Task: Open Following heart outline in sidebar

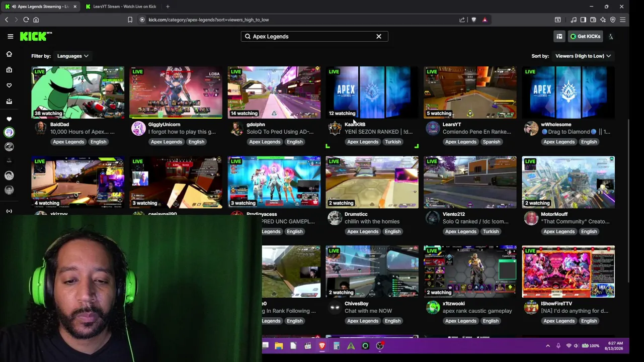Action: (9, 85)
